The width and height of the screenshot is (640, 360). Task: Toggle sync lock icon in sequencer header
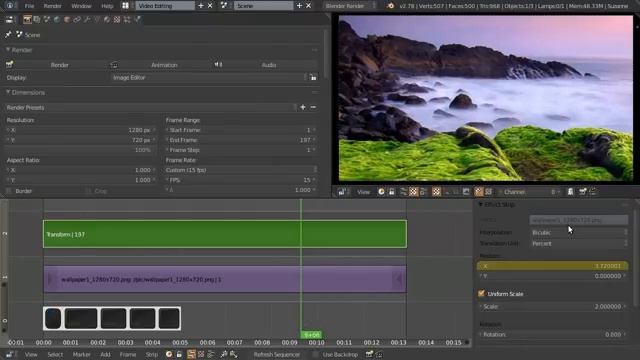click(x=179, y=354)
